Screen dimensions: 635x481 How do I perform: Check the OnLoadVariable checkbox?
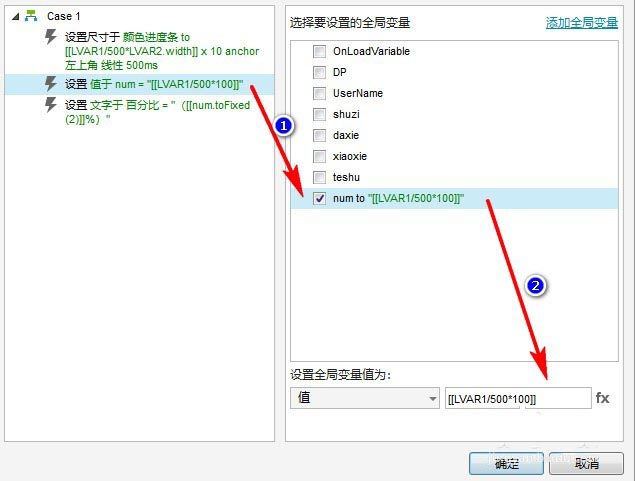tap(319, 51)
